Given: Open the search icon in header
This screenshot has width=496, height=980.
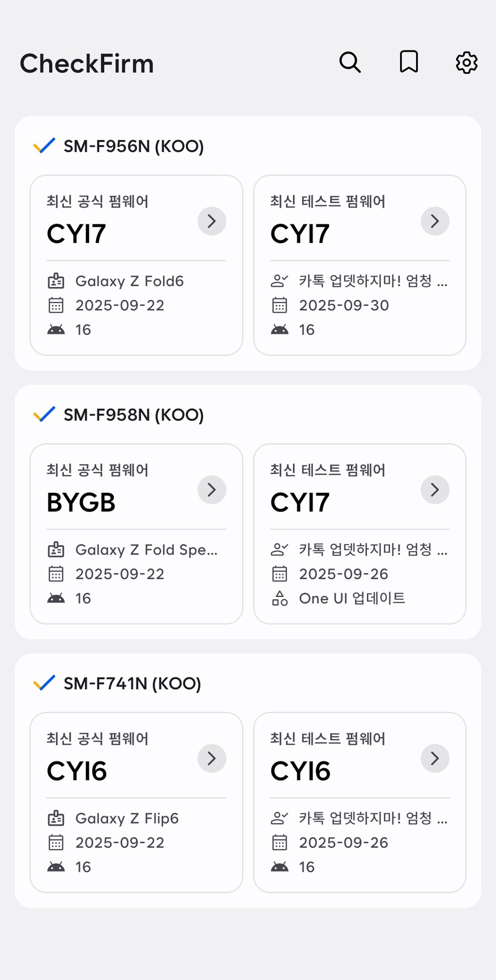Looking at the screenshot, I should point(350,62).
